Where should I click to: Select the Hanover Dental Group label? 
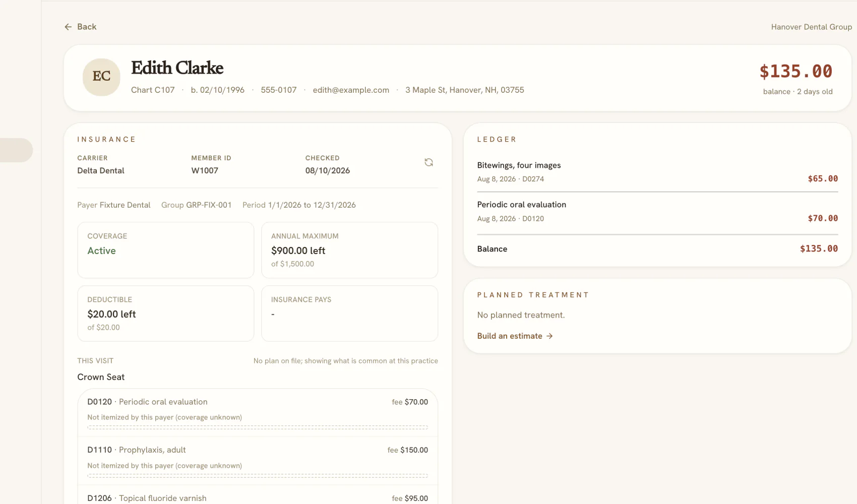click(811, 27)
